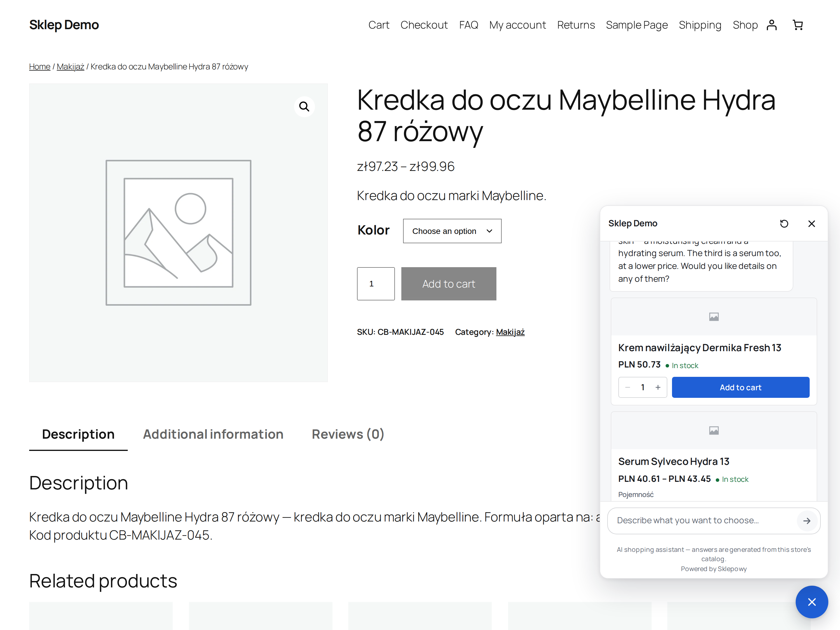Open the FAQ page

pos(469,25)
